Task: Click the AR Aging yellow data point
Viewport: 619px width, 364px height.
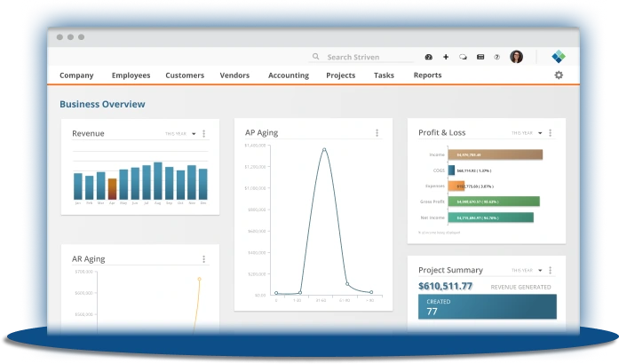Action: tap(199, 279)
